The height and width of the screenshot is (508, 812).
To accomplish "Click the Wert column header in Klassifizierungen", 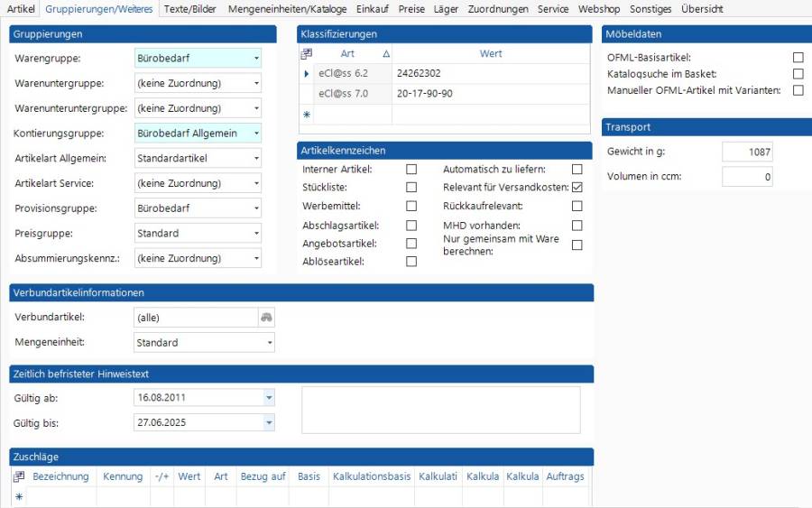I will pyautogui.click(x=491, y=54).
